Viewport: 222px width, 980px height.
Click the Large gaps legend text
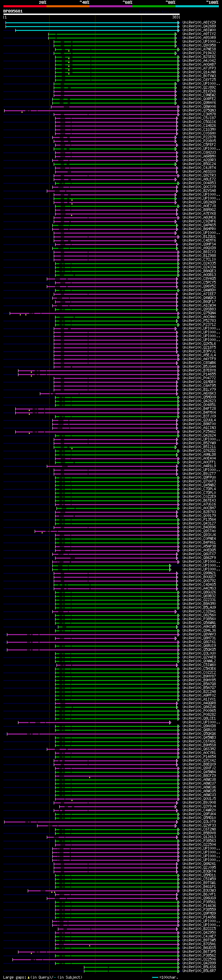click(43, 977)
